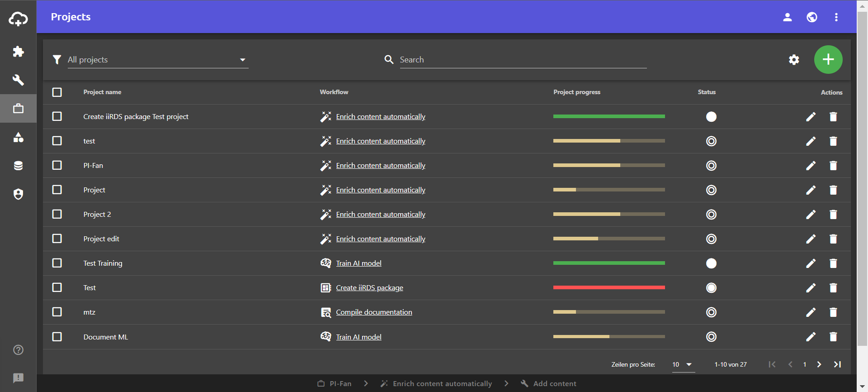
Task: Open Compile documentation workflow link
Action: pyautogui.click(x=374, y=312)
